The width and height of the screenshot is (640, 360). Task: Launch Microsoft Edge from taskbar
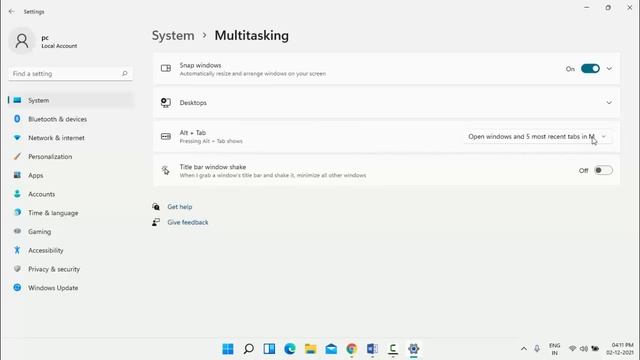tap(290, 349)
